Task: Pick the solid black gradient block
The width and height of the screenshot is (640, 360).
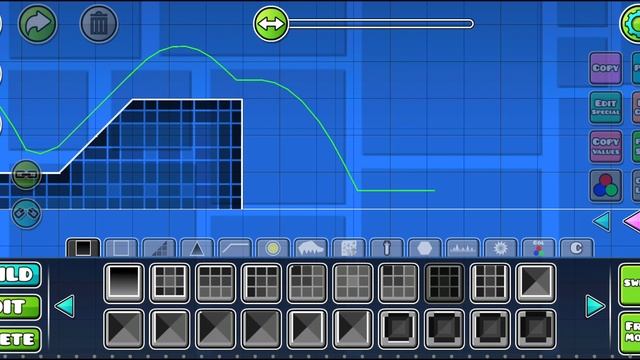Action: pos(124,283)
